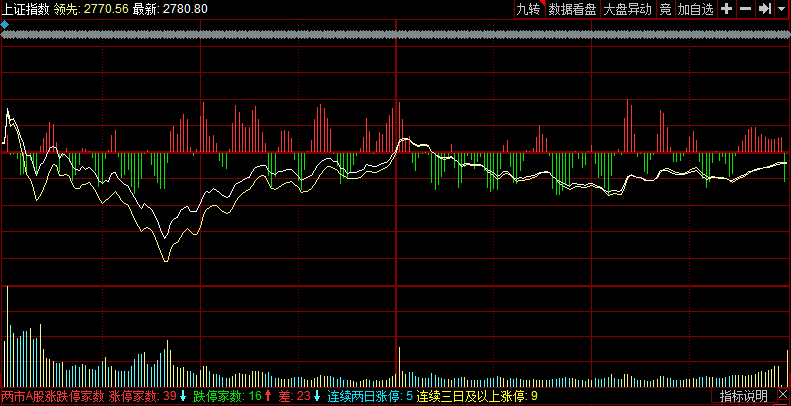Click the jump-to-end arrow icon
Screen dimensions: 791x406
point(764,9)
